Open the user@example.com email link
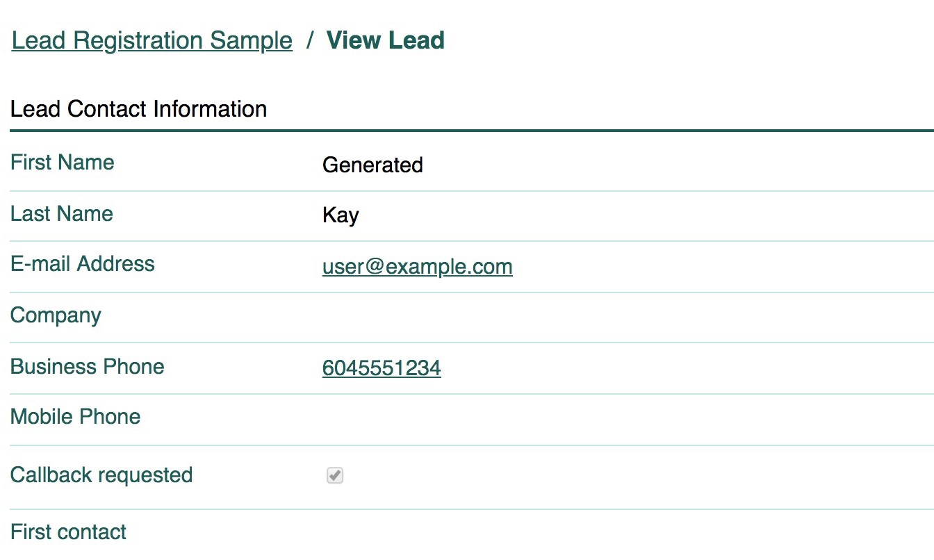Image resolution: width=934 pixels, height=560 pixels. pos(417,267)
